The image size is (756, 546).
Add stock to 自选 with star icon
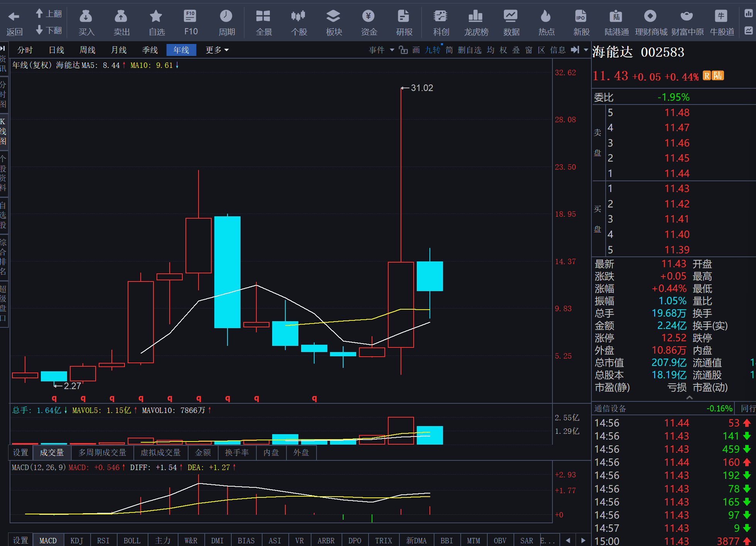[x=156, y=16]
